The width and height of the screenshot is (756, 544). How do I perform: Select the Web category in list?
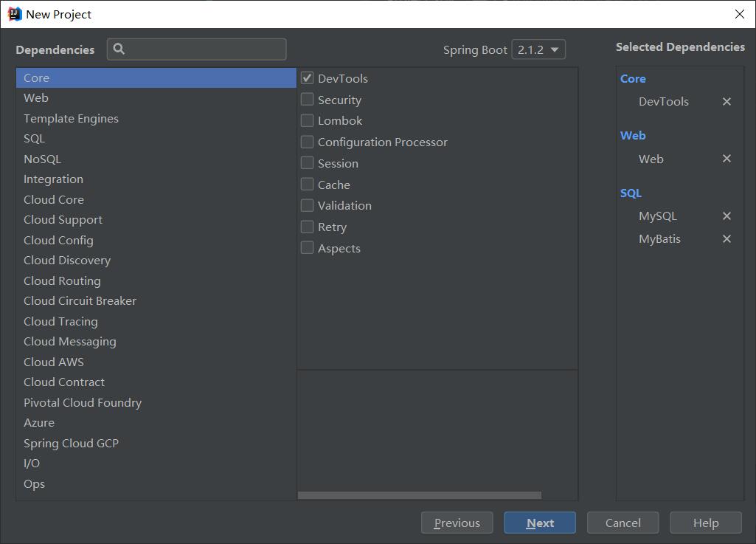coord(35,98)
